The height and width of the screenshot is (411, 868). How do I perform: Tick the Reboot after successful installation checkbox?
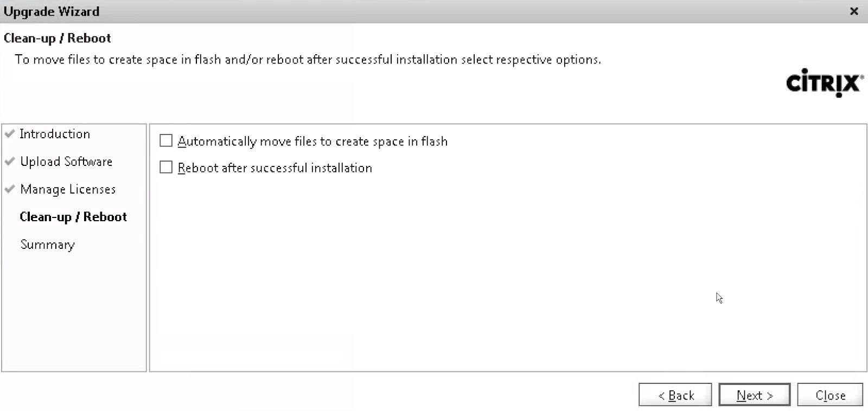166,168
